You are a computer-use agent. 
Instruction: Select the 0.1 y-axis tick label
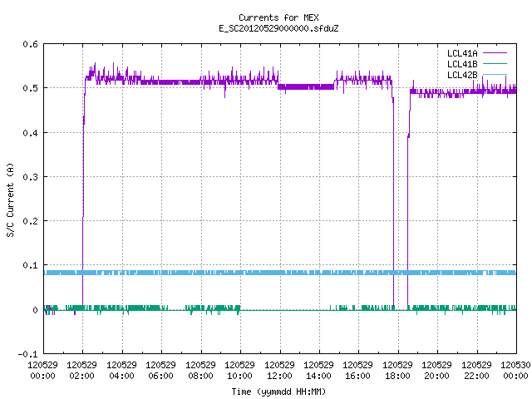(30, 265)
